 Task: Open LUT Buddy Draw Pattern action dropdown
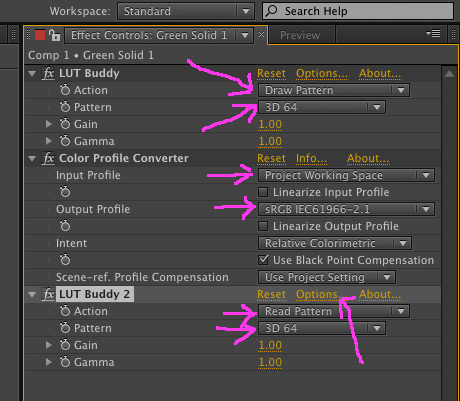pyautogui.click(x=334, y=90)
